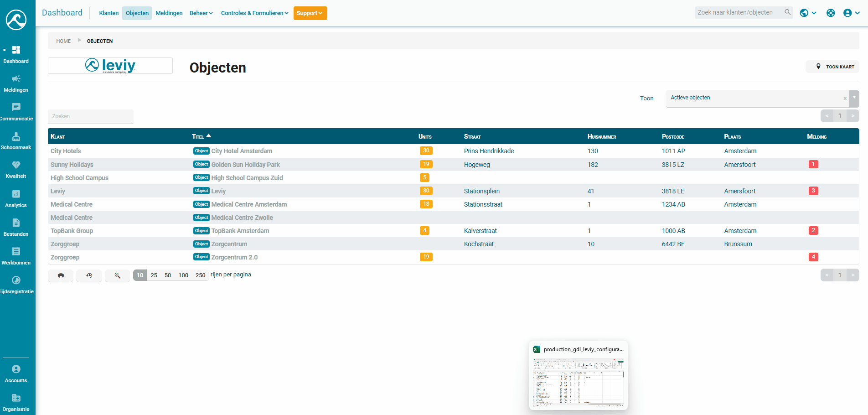Viewport: 868px width, 415px height.
Task: Open the City Hotel Amsterdam object link
Action: (242, 151)
